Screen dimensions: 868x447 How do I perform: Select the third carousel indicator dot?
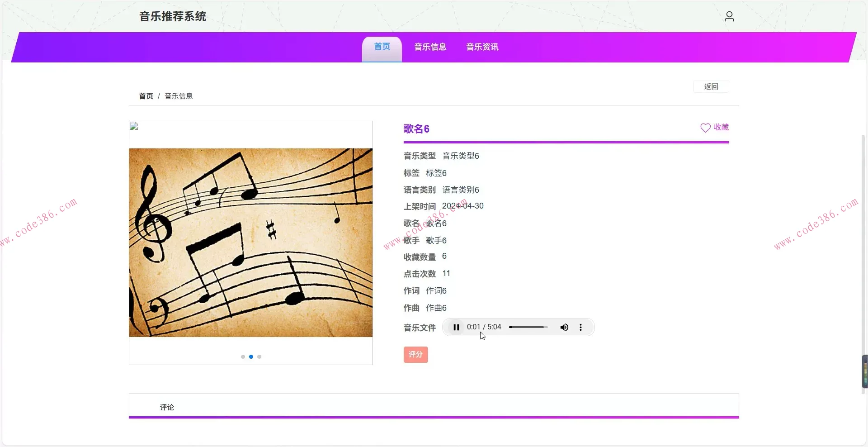tap(259, 357)
